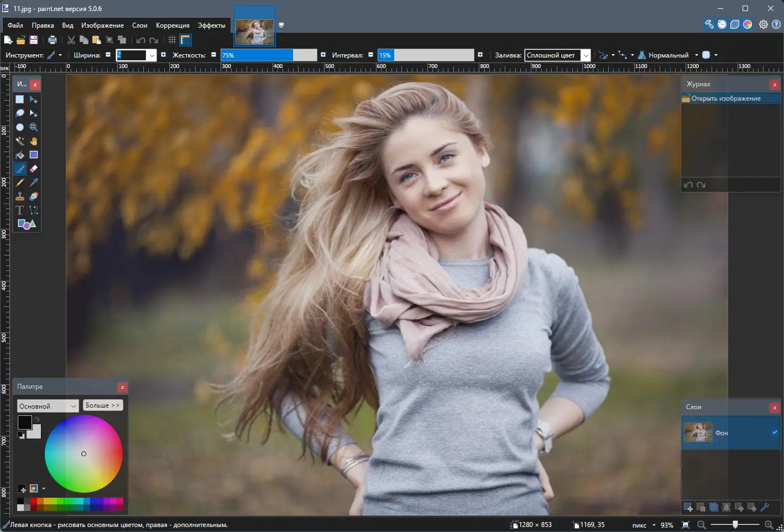
Task: Click the 11.jpg image thumbnail tab
Action: (x=254, y=32)
